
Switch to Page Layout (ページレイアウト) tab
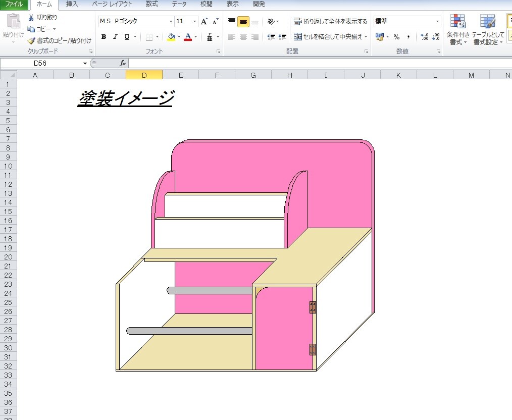pyautogui.click(x=112, y=4)
